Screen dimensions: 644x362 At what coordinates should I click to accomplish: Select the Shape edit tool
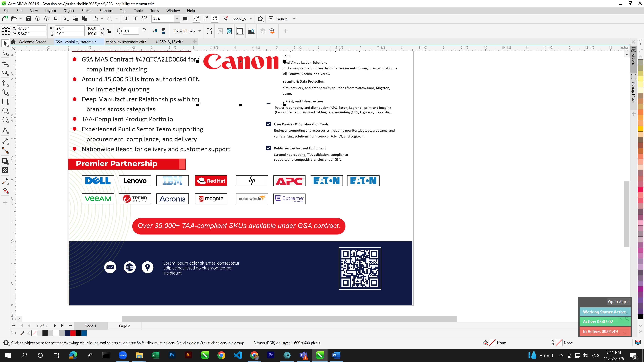coord(5,53)
